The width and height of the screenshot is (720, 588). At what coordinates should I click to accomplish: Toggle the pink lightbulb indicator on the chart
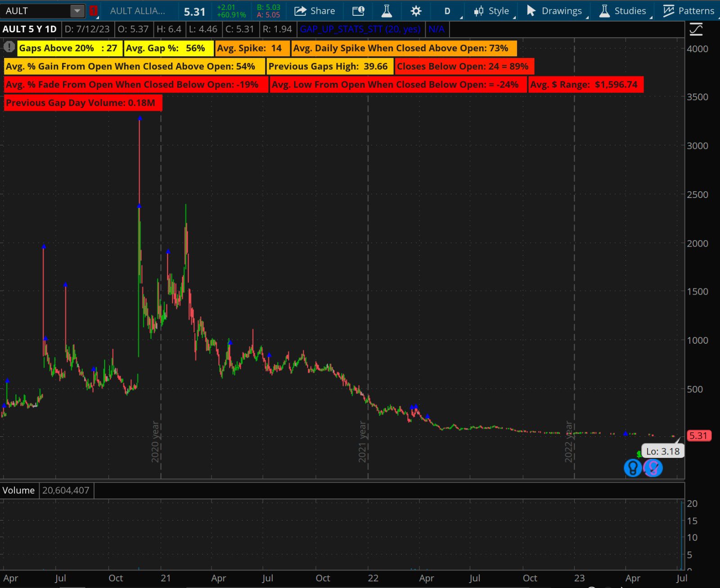tap(653, 468)
